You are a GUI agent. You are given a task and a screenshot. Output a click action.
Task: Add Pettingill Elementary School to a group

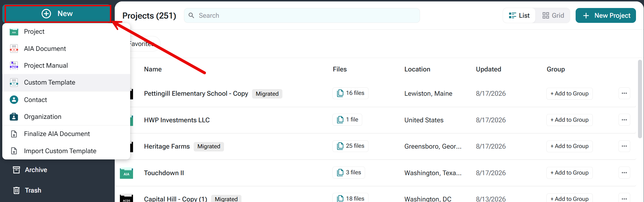point(569,94)
